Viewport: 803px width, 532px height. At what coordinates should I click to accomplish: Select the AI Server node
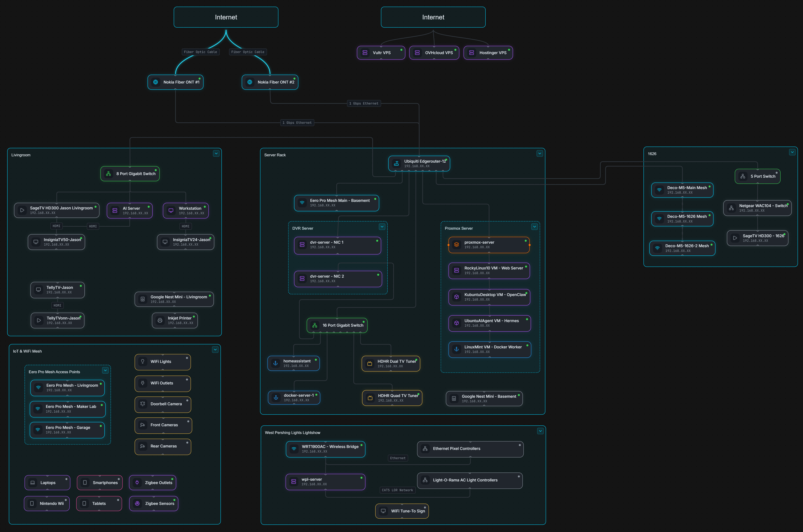point(130,211)
